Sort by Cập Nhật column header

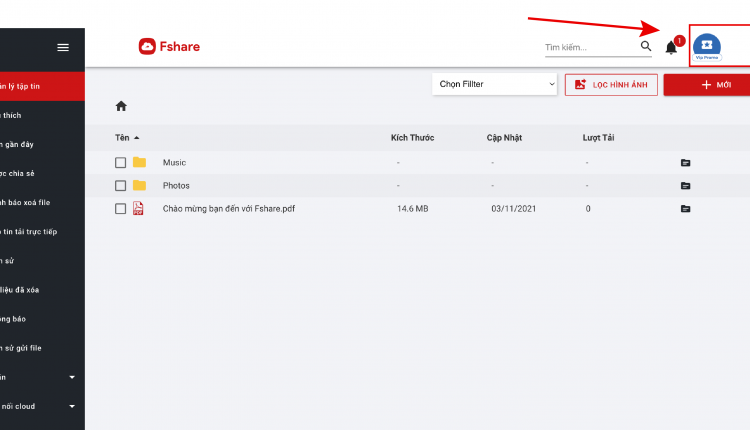click(x=504, y=138)
